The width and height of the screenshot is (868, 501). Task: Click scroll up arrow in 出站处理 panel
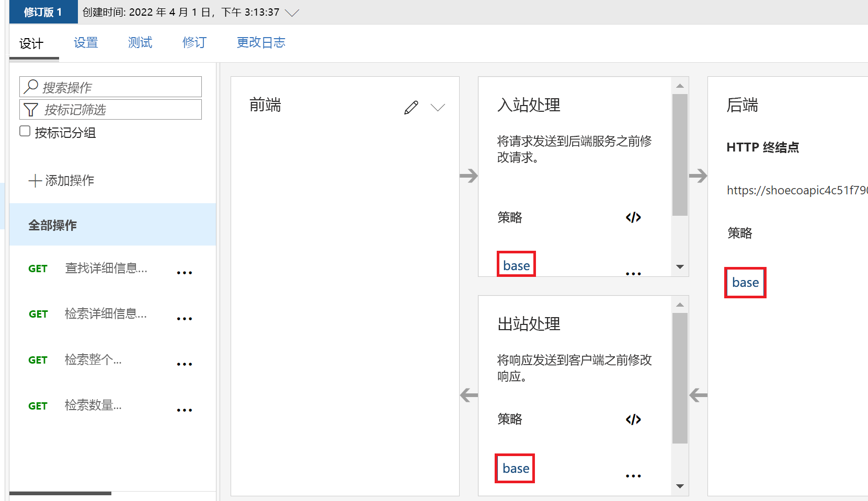680,305
